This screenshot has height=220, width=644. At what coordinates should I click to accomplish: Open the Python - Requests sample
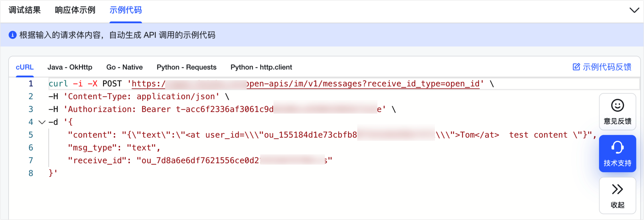pyautogui.click(x=186, y=67)
